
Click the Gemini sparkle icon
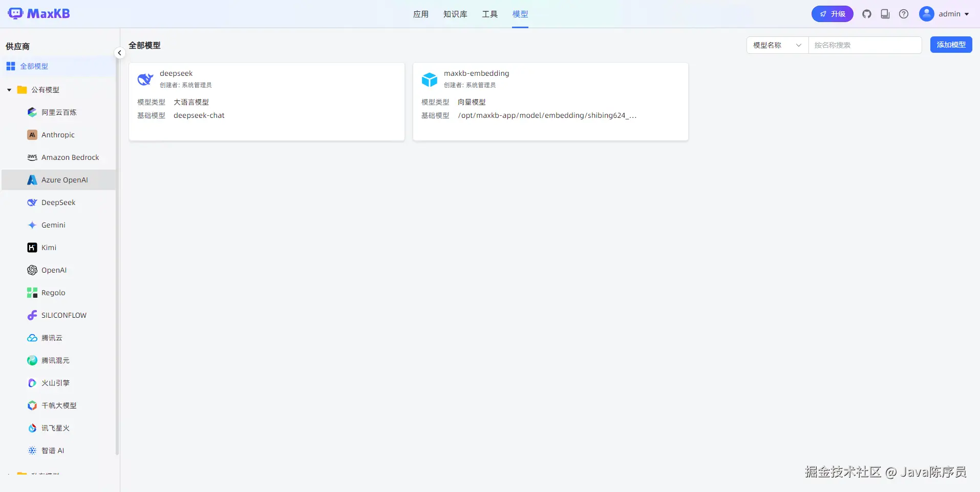pyautogui.click(x=32, y=225)
